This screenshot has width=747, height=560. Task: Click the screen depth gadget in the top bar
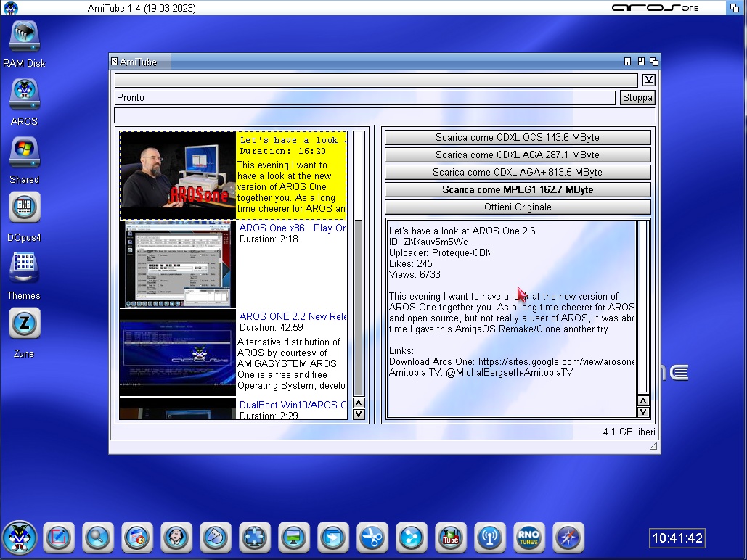735,8
